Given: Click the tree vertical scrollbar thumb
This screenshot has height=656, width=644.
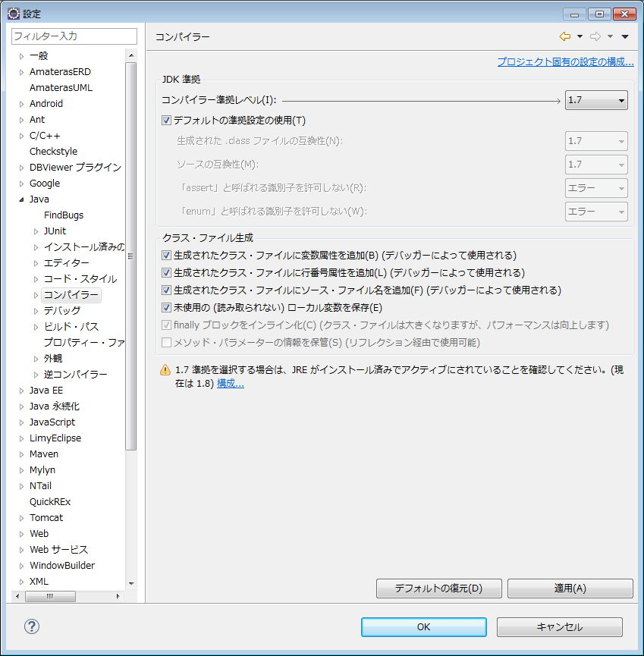Looking at the screenshot, I should tap(131, 256).
